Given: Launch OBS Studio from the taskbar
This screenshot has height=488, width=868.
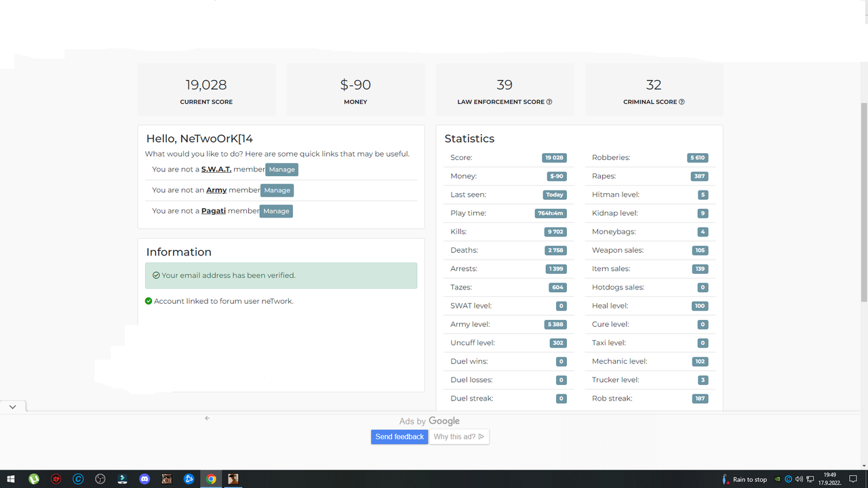Looking at the screenshot, I should point(100,479).
